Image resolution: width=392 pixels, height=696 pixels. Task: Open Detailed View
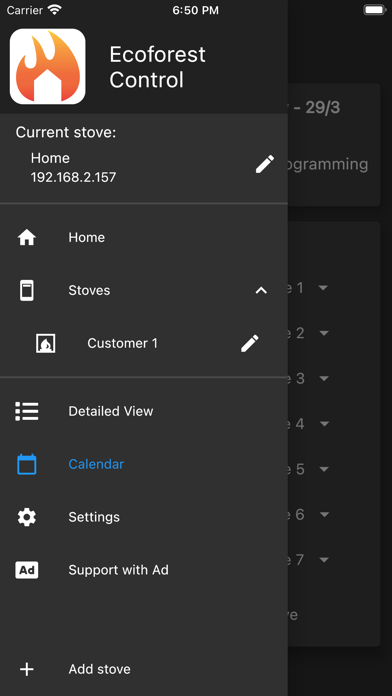coord(144,411)
